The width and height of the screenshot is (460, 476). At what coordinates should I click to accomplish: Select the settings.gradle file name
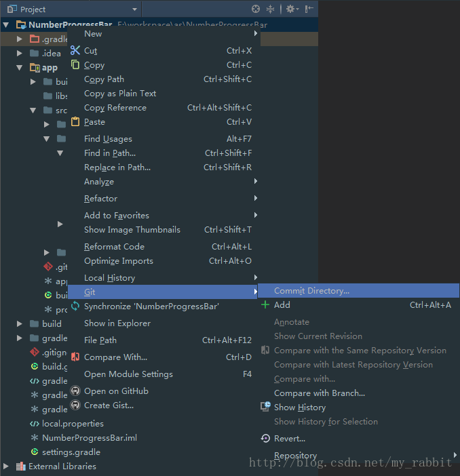71,452
